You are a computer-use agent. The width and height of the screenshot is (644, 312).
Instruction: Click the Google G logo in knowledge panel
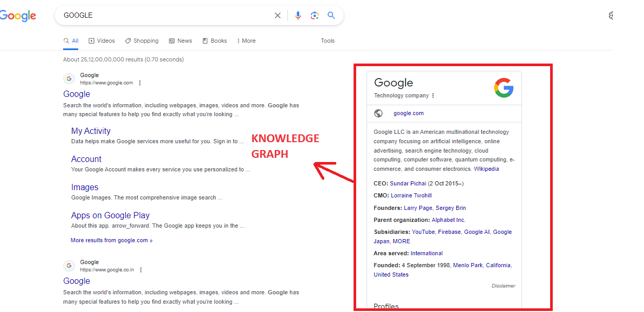click(x=503, y=88)
